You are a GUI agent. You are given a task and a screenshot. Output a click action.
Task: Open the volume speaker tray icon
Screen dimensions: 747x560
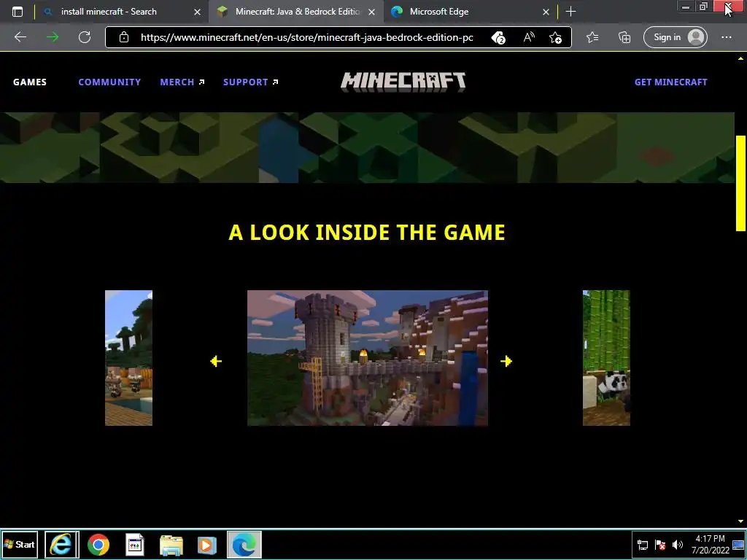coord(678,545)
